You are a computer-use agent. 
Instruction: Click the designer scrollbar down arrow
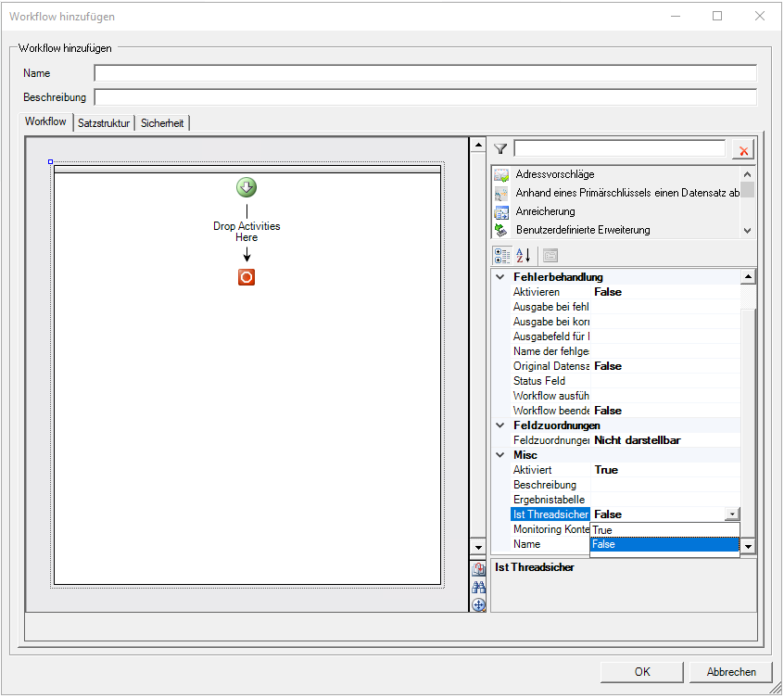(x=478, y=548)
